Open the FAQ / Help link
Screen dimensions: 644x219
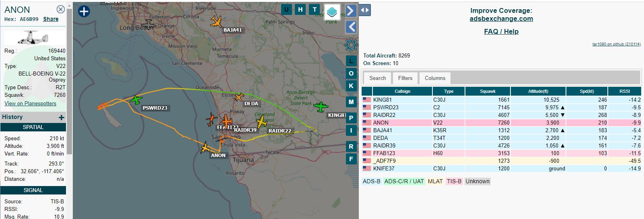[x=501, y=31]
